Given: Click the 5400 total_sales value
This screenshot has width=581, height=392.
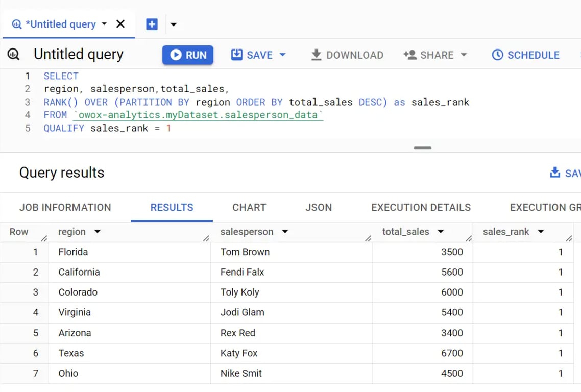Looking at the screenshot, I should 452,313.
